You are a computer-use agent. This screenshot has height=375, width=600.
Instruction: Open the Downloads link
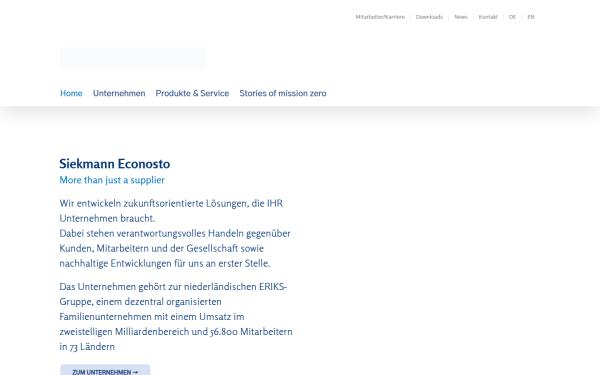click(429, 17)
